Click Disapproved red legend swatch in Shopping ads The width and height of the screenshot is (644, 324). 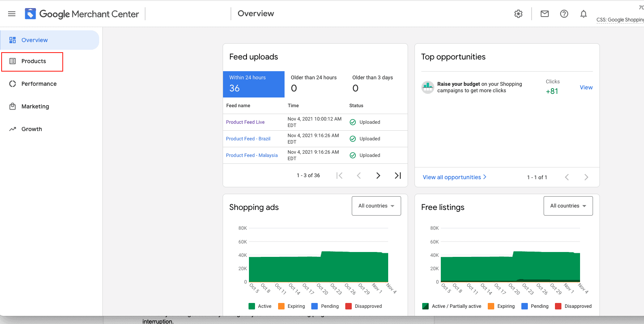(x=349, y=306)
